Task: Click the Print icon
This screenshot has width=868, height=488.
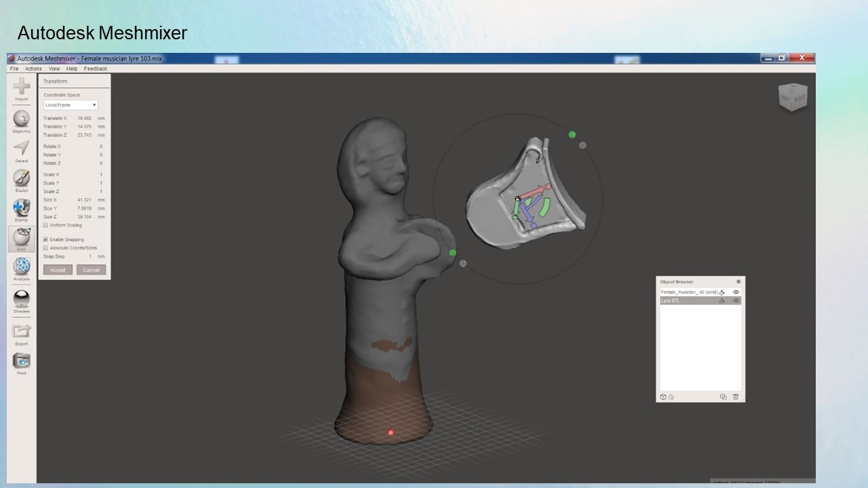Action: click(22, 361)
